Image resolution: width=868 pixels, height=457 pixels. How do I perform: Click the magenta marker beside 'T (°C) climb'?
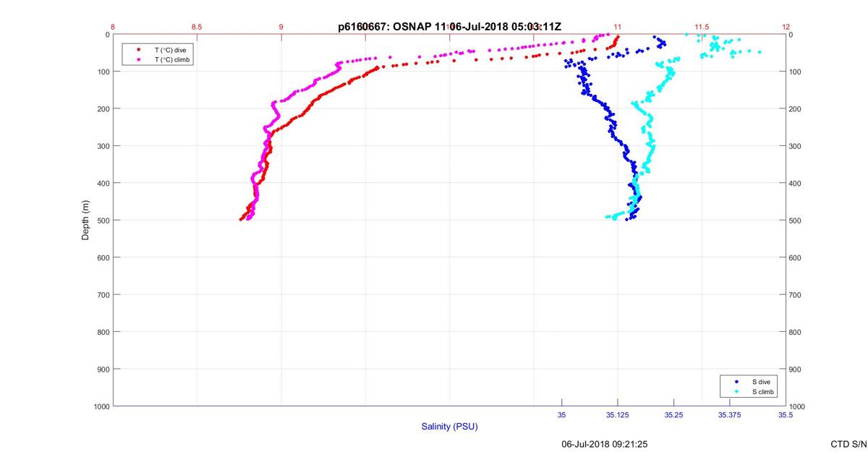tap(138, 59)
